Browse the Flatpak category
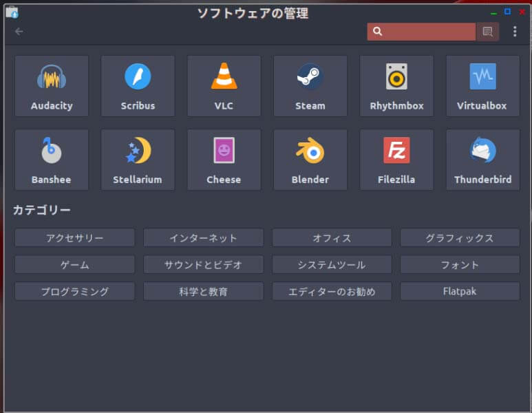Viewport: 532px width, 413px height. [460, 291]
